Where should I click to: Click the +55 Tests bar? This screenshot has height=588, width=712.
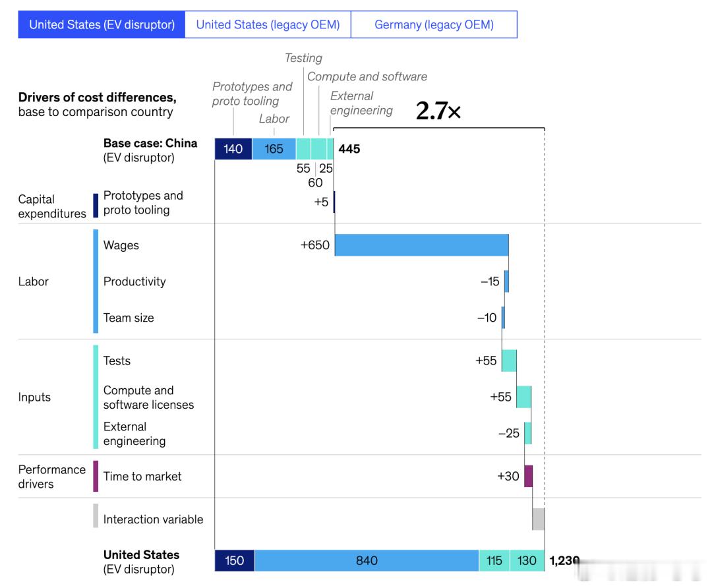[x=509, y=361]
